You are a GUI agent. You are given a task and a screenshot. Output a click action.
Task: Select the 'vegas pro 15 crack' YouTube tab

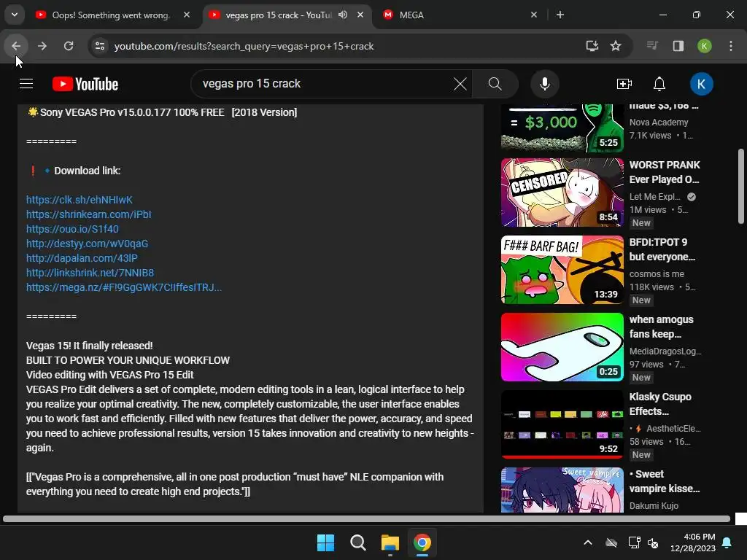click(x=279, y=15)
